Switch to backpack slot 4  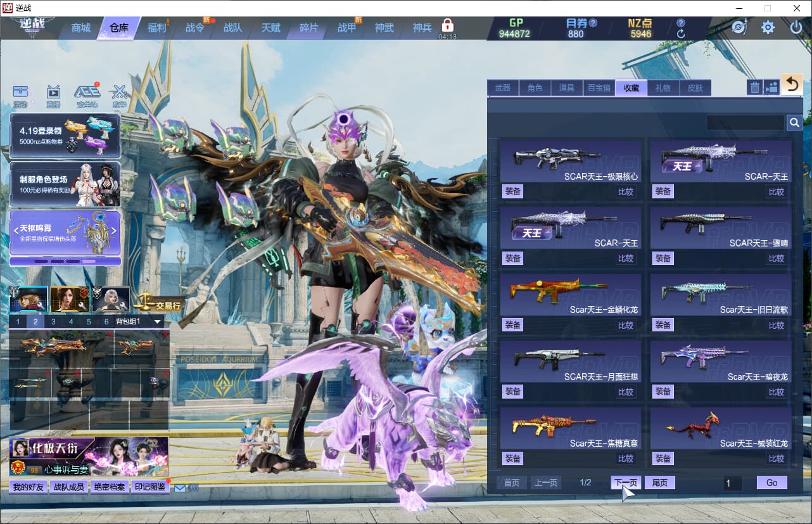[x=71, y=321]
